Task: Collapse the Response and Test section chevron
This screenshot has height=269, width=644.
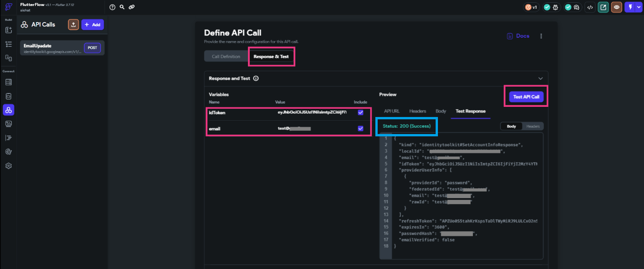Action: (540, 78)
